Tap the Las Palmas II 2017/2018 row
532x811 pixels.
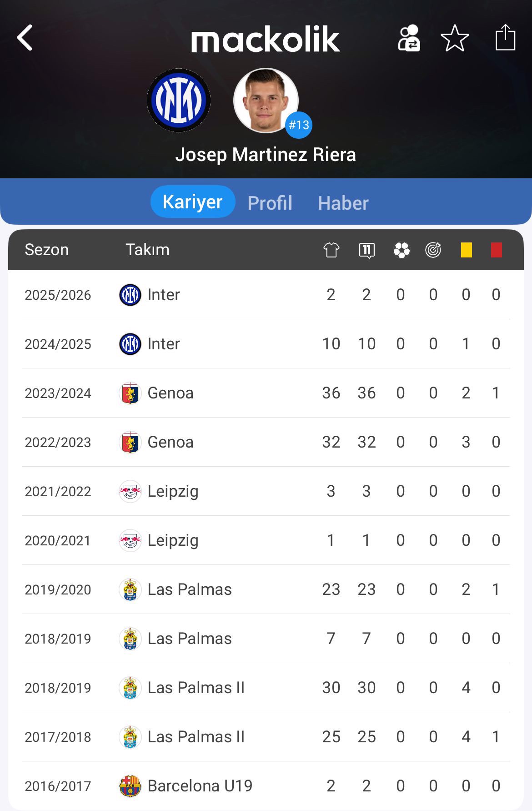pyautogui.click(x=266, y=736)
